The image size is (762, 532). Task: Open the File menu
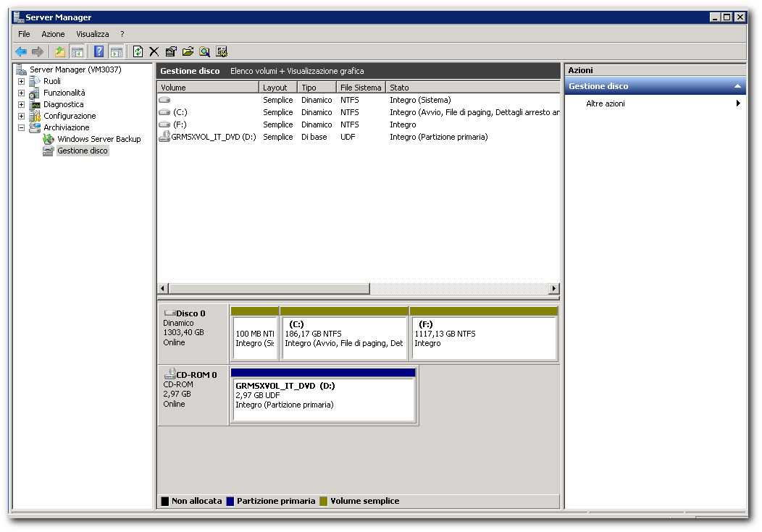pos(24,34)
